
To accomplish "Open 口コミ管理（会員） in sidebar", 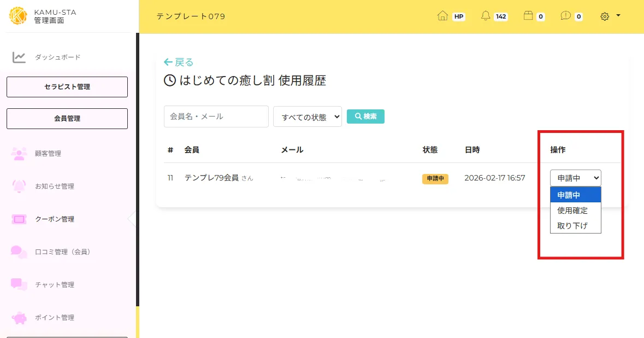I will 62,252.
